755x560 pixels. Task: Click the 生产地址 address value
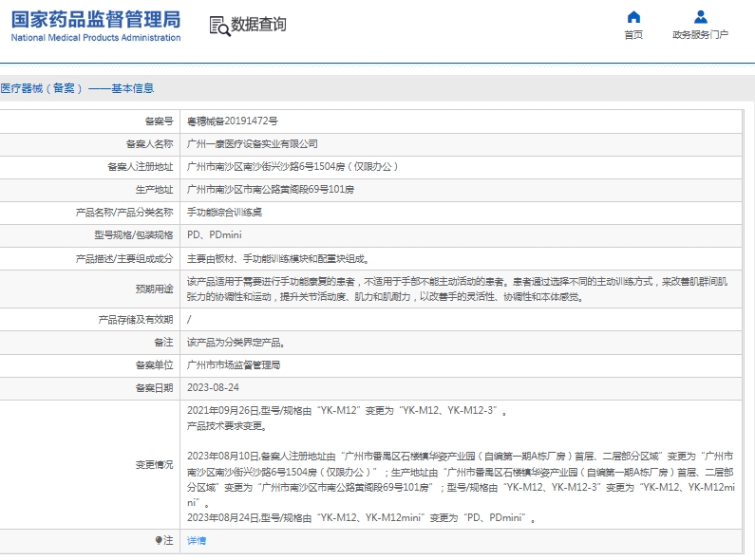(x=271, y=190)
